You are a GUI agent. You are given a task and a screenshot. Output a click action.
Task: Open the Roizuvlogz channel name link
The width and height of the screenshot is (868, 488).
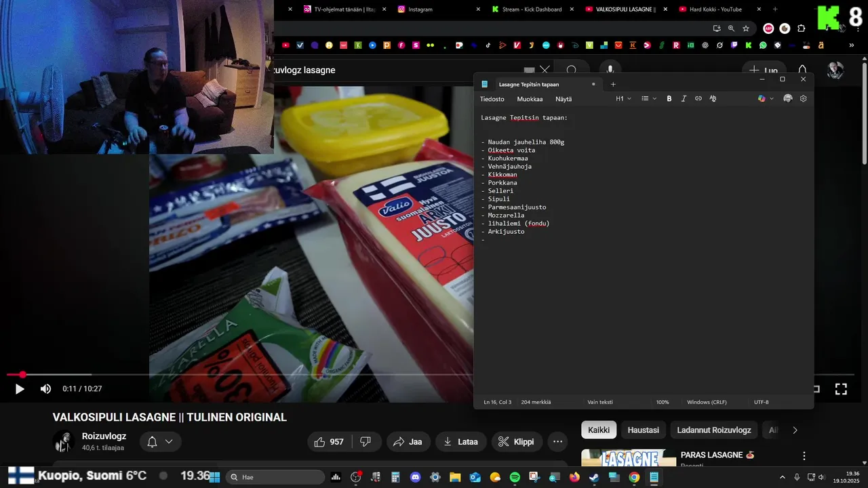[104, 436]
